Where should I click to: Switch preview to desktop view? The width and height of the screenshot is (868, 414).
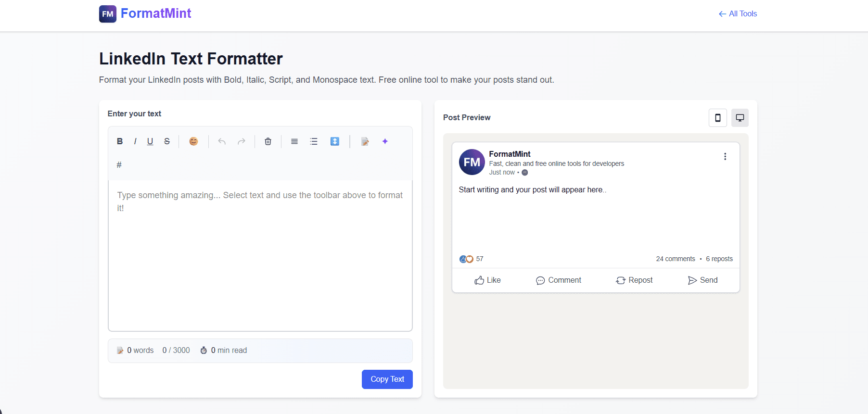tap(740, 118)
